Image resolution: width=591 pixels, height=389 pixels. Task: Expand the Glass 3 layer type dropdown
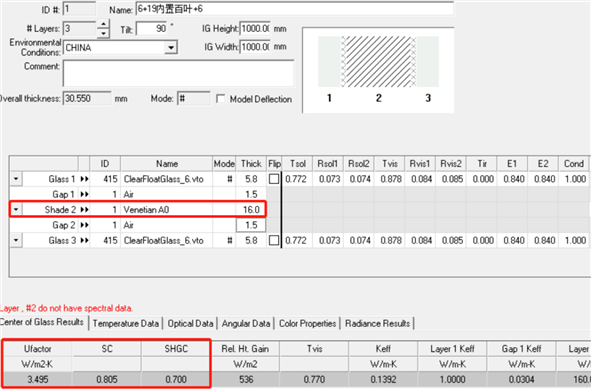coord(16,240)
